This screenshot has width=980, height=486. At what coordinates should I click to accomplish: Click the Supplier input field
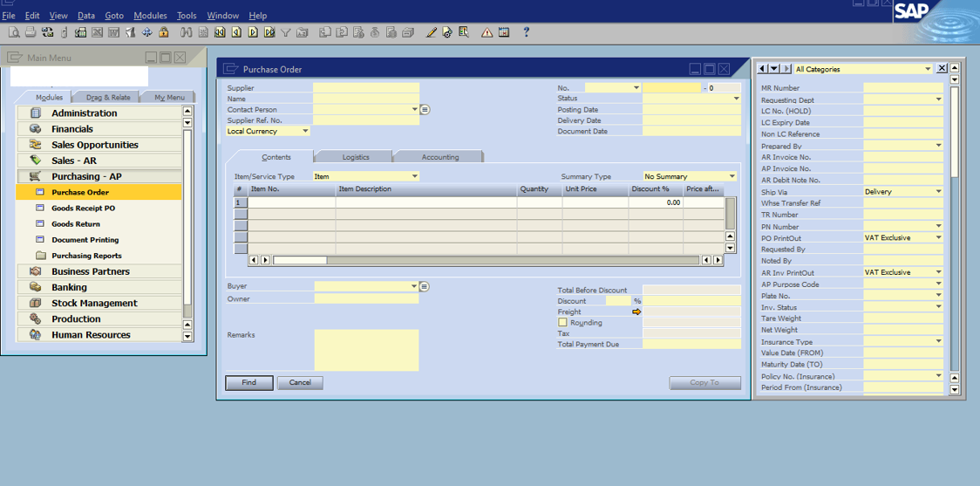pyautogui.click(x=366, y=88)
